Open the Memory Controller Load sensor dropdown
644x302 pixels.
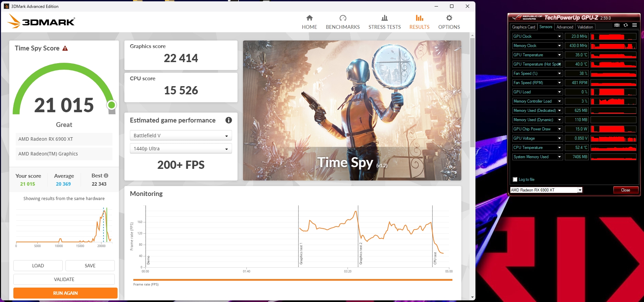(x=559, y=101)
